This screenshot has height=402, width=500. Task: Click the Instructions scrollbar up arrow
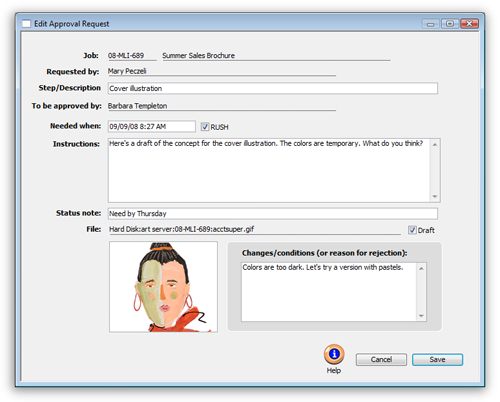click(x=435, y=144)
